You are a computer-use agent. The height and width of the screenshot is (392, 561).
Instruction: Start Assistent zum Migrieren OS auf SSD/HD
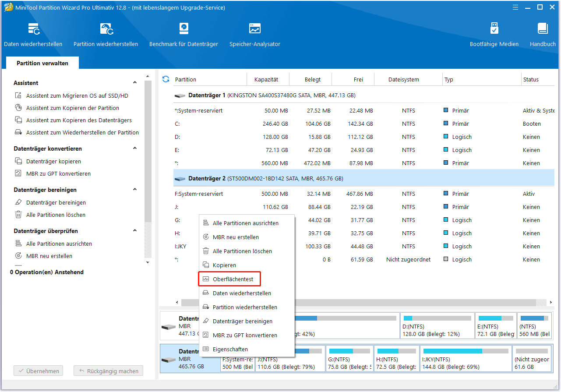pos(77,95)
